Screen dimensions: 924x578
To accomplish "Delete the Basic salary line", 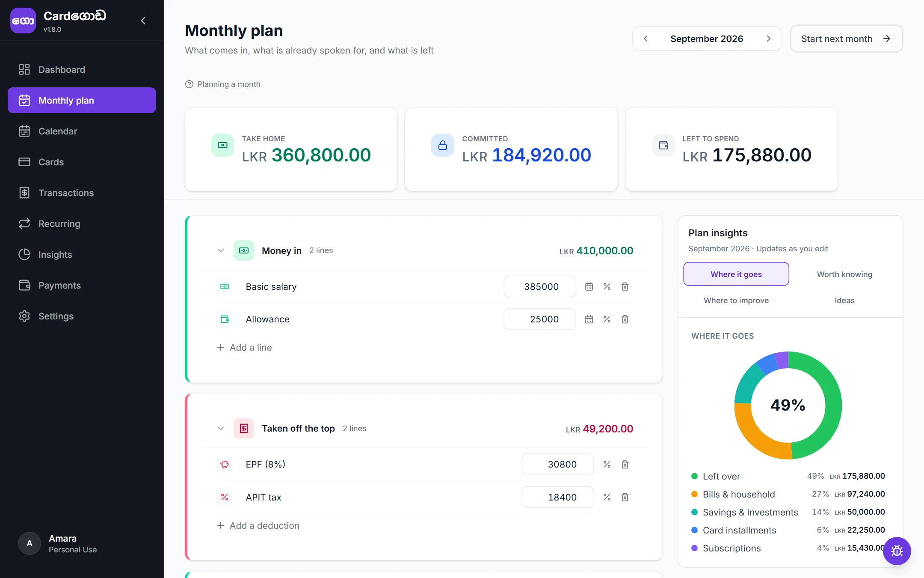I will click(x=625, y=286).
